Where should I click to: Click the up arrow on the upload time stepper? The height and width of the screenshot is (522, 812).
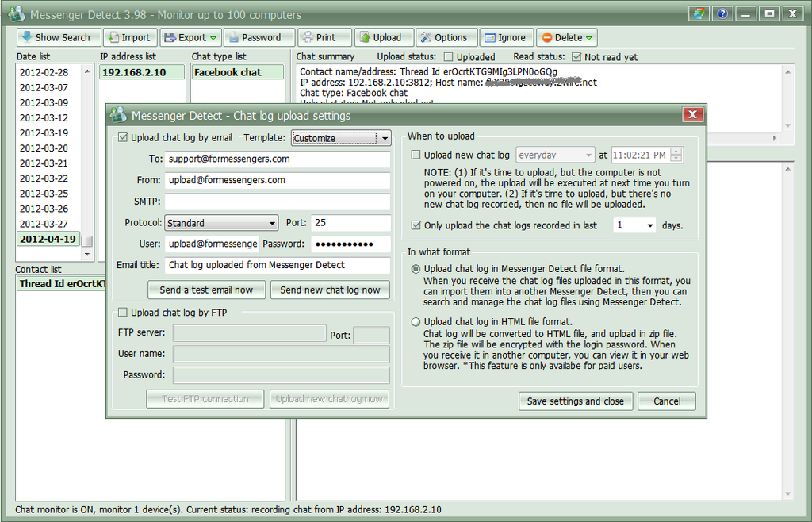[676, 151]
